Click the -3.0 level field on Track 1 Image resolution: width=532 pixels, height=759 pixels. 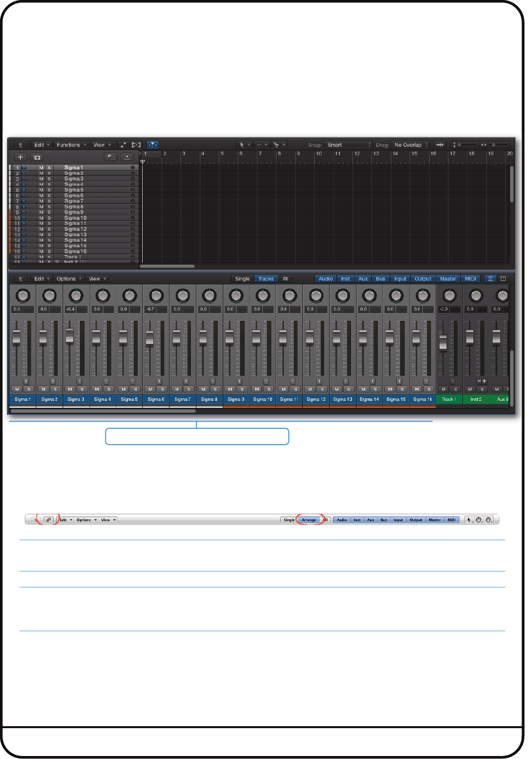443,309
